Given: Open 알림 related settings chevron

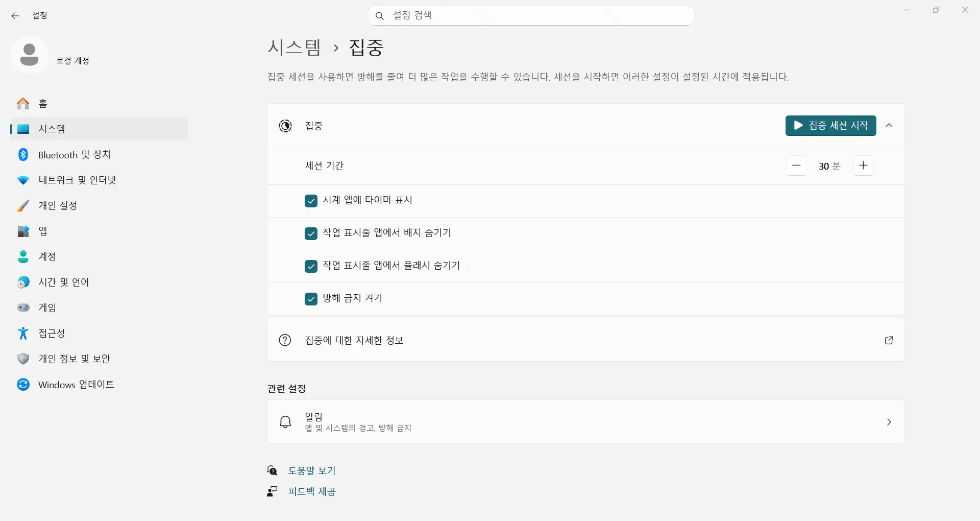Looking at the screenshot, I should pos(889,422).
